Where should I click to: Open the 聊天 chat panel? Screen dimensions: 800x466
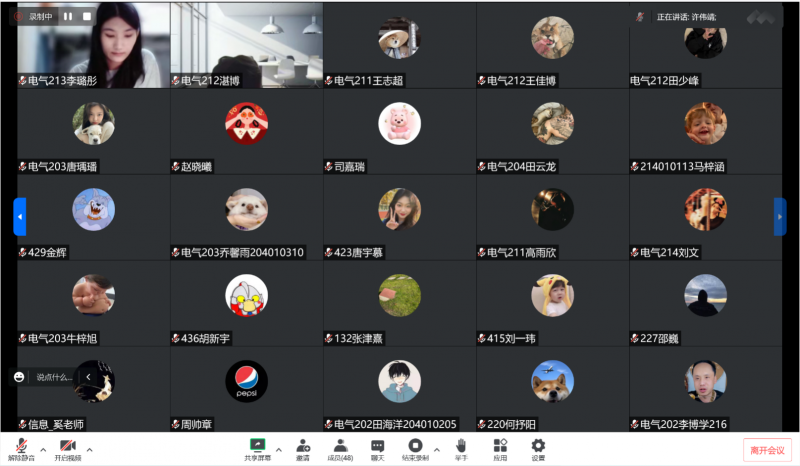pos(378,449)
